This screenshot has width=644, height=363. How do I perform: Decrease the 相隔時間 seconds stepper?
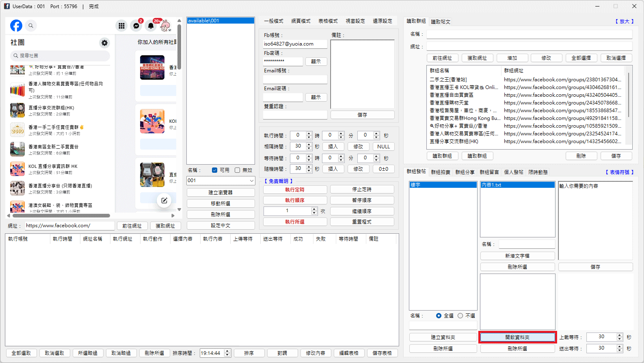309,148
